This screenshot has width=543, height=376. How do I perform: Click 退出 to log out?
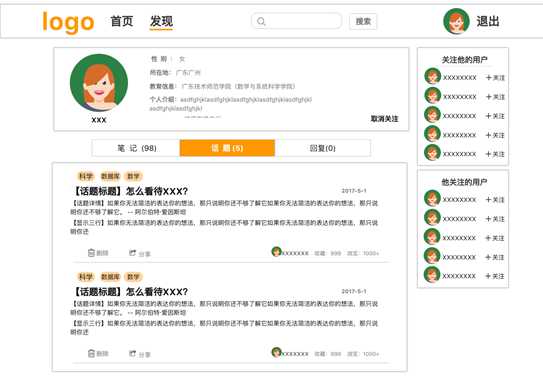click(x=488, y=21)
